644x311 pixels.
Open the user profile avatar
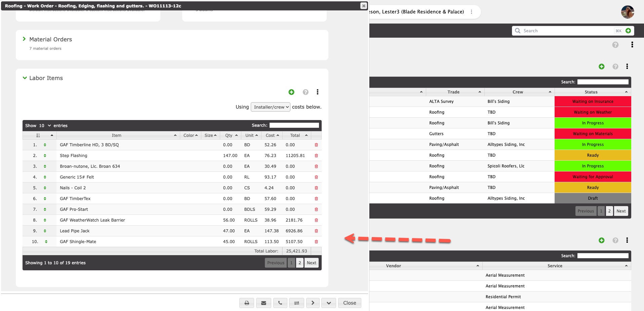coord(628,12)
